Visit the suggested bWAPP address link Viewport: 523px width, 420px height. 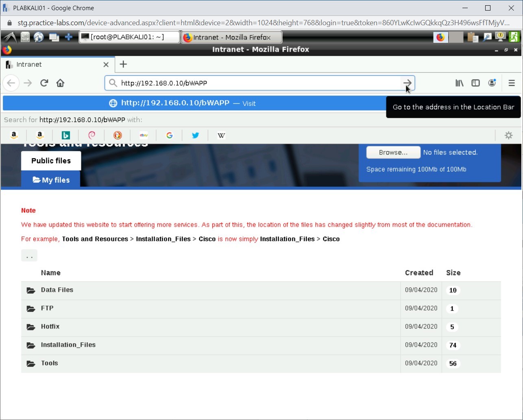coord(175,103)
